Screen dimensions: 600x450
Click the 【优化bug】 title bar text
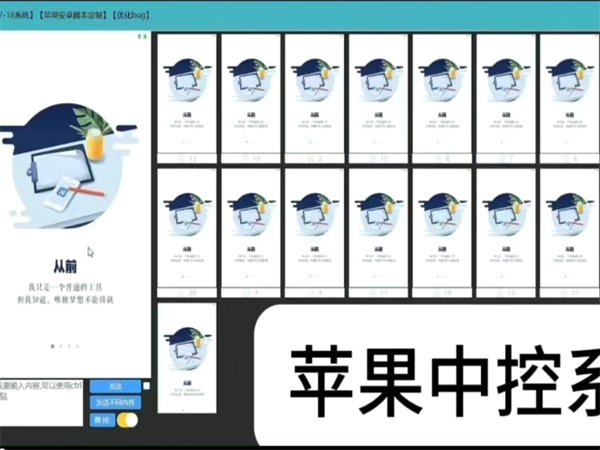[131, 15]
